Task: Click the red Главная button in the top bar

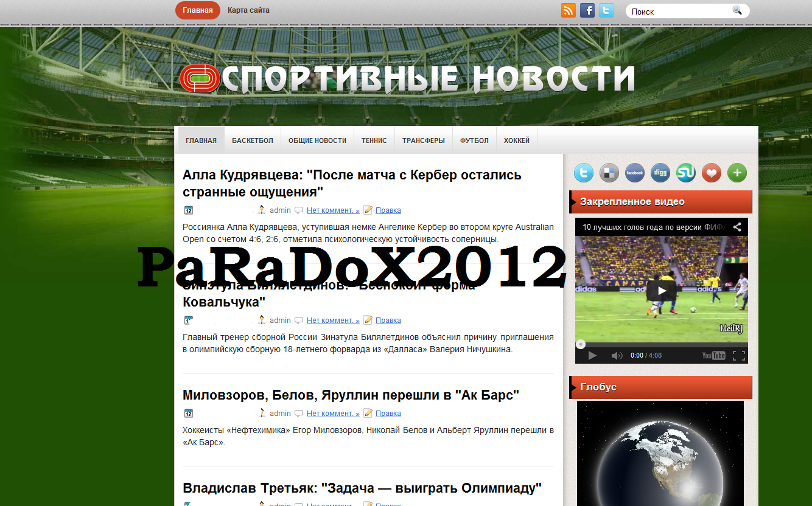Action: 198,10
